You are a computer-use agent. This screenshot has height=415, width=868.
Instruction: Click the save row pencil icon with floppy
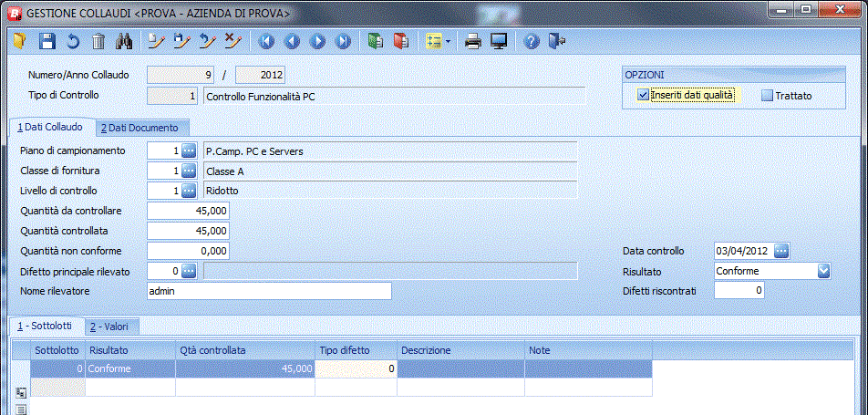coord(182,42)
